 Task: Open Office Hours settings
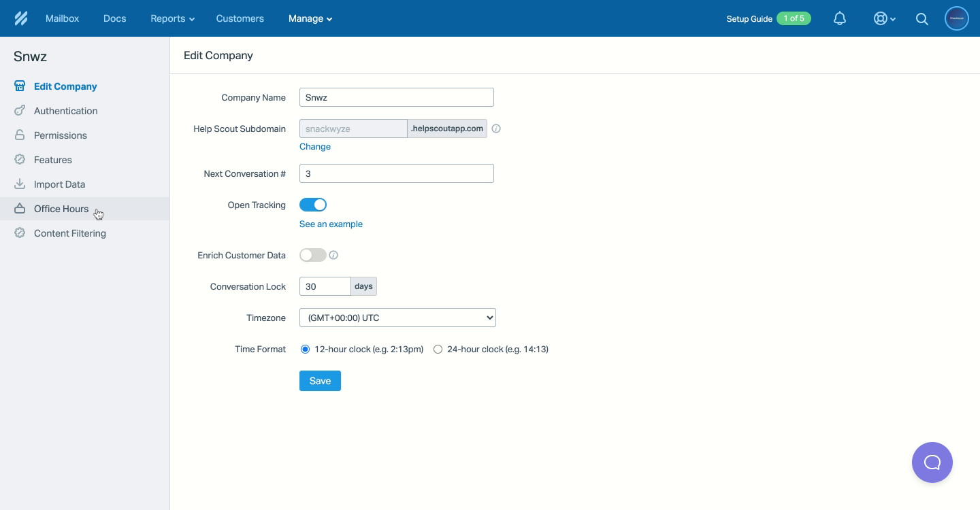[61, 209]
